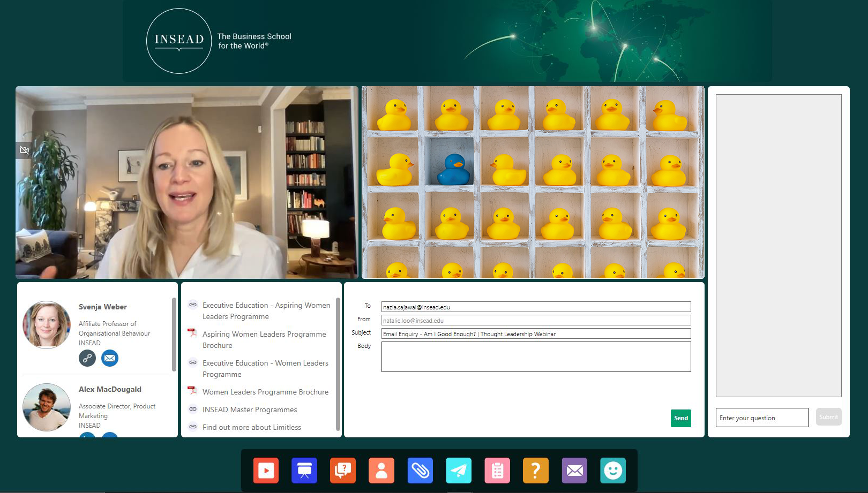Click Alex MacDougald's profile photo

pos(47,407)
